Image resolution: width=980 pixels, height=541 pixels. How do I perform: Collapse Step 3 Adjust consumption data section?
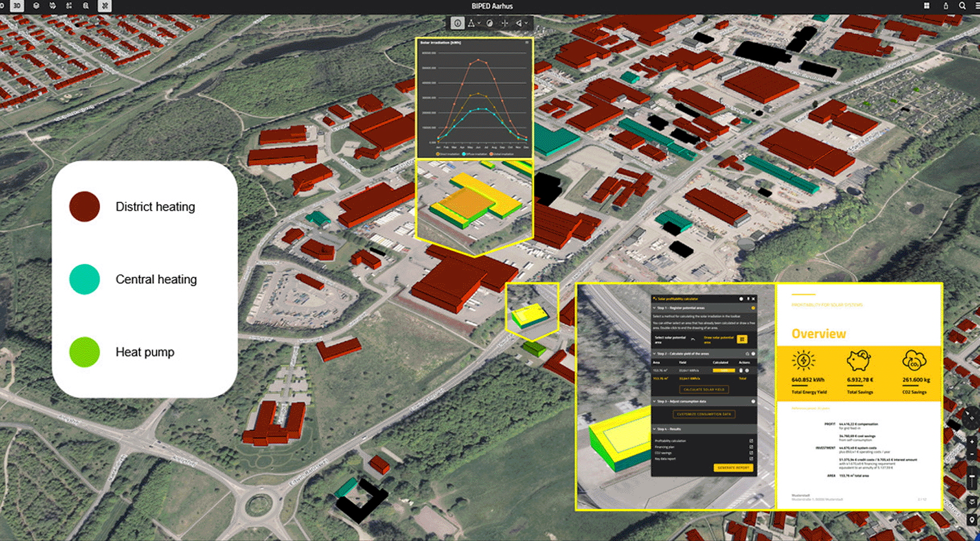click(655, 401)
